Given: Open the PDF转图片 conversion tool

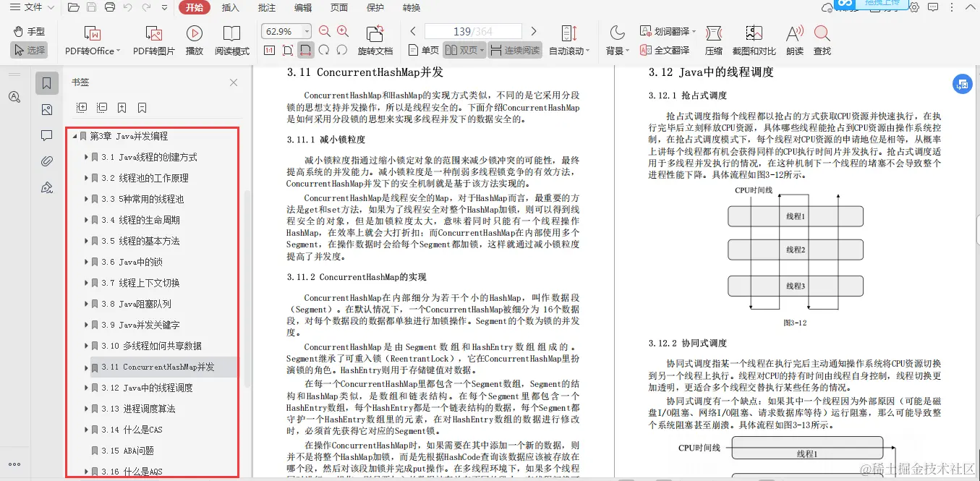Looking at the screenshot, I should (153, 39).
